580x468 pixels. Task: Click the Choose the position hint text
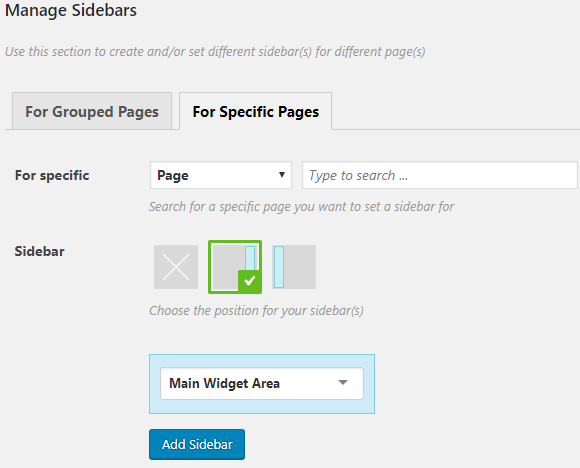click(x=256, y=310)
